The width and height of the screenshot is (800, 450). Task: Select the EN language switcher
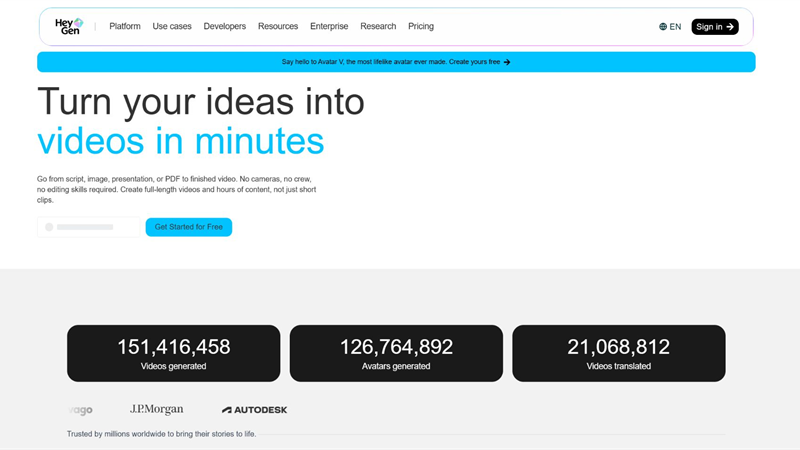click(x=670, y=27)
